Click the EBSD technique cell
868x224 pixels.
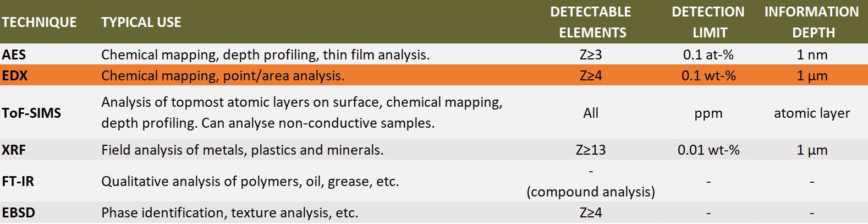[x=18, y=212]
